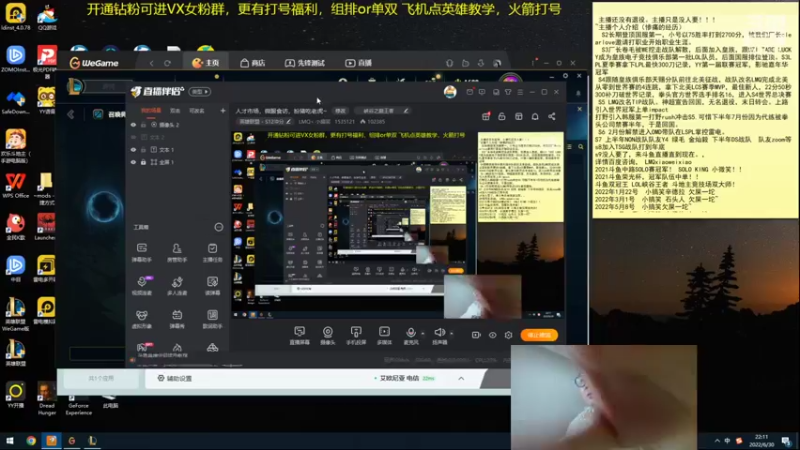Viewport: 800px width, 450px height.
Task: Click the record video icon beside stop button
Action: point(476,335)
